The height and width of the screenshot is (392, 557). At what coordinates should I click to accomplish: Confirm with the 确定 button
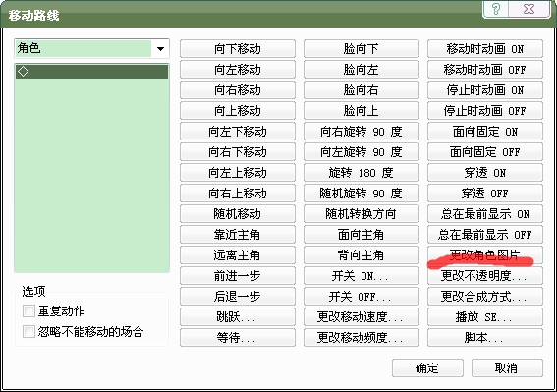(x=427, y=367)
